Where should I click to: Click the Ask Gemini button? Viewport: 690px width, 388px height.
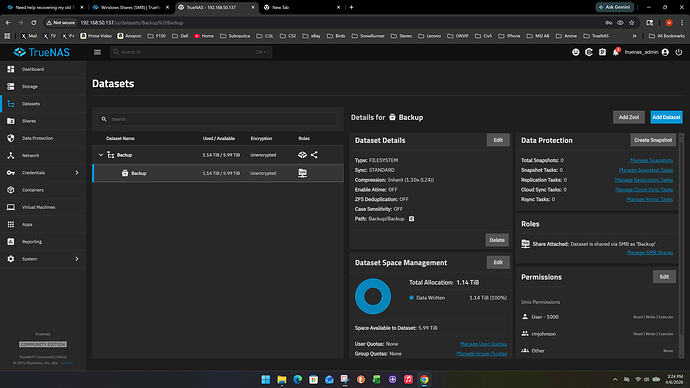615,7
